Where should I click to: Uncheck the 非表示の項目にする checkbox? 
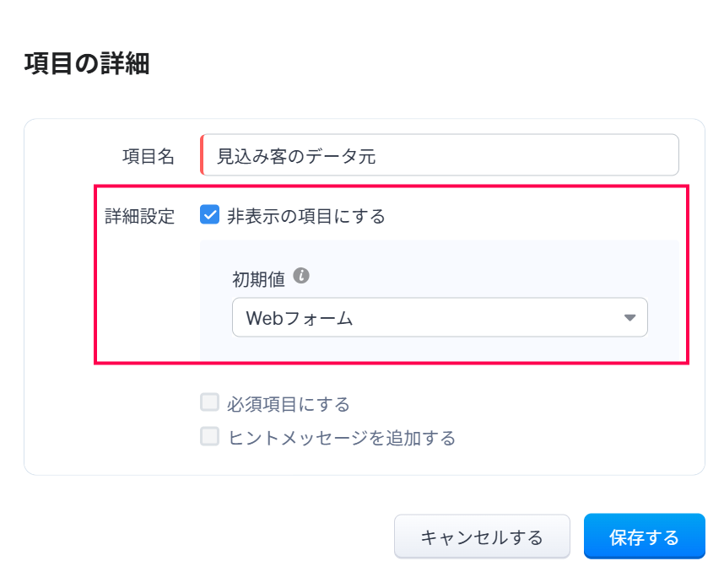click(209, 216)
